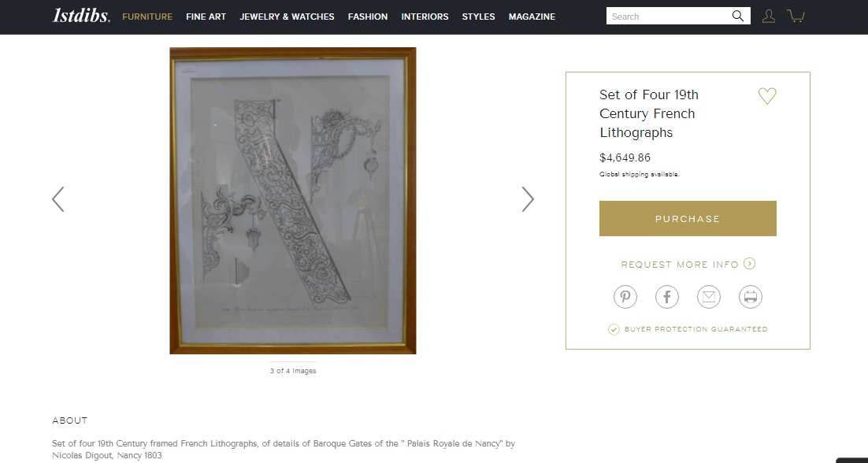Open the Fine Art menu
This screenshot has height=463, width=868.
[206, 17]
